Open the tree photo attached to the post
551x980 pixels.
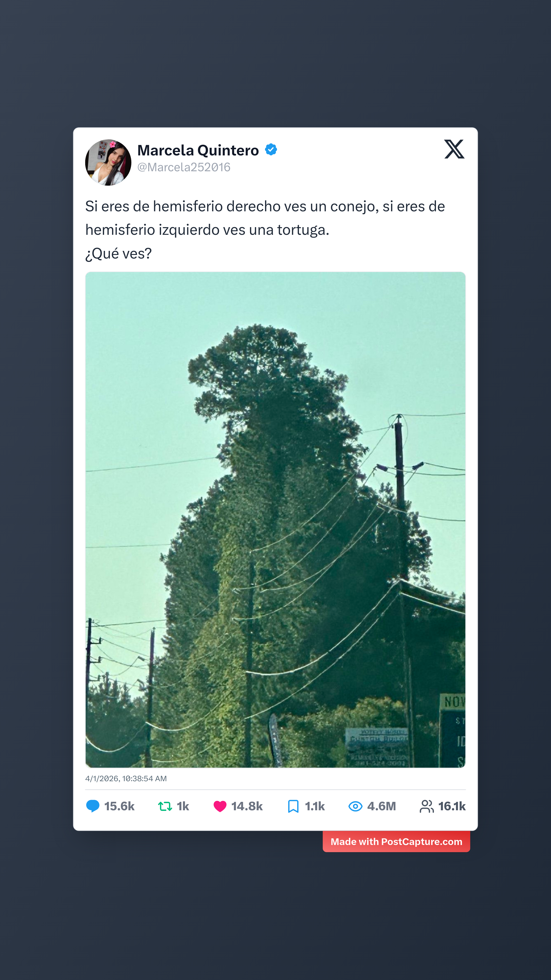[275, 520]
